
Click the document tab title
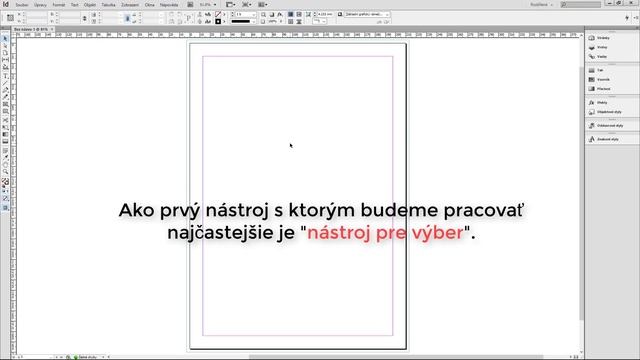tap(31, 29)
